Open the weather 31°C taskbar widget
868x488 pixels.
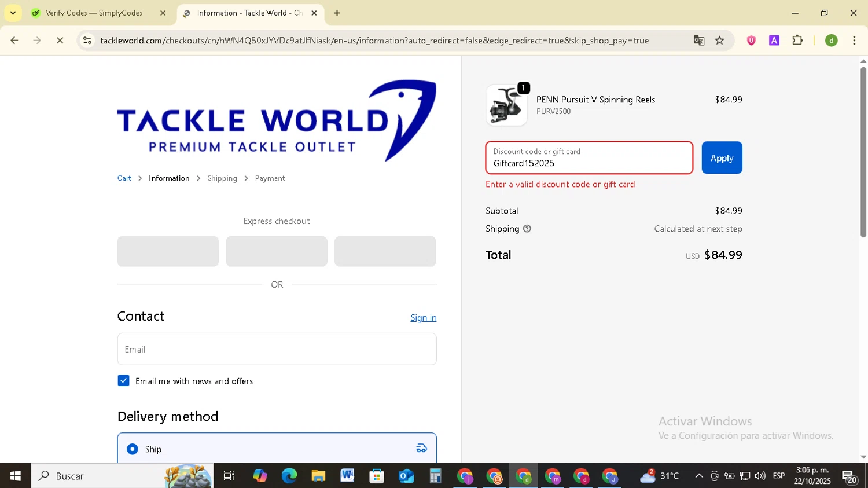660,476
